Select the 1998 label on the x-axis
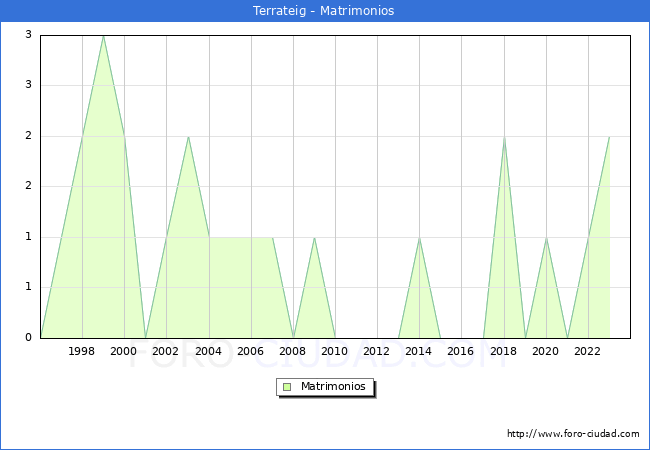Viewport: 650px width, 450px height. pos(82,351)
